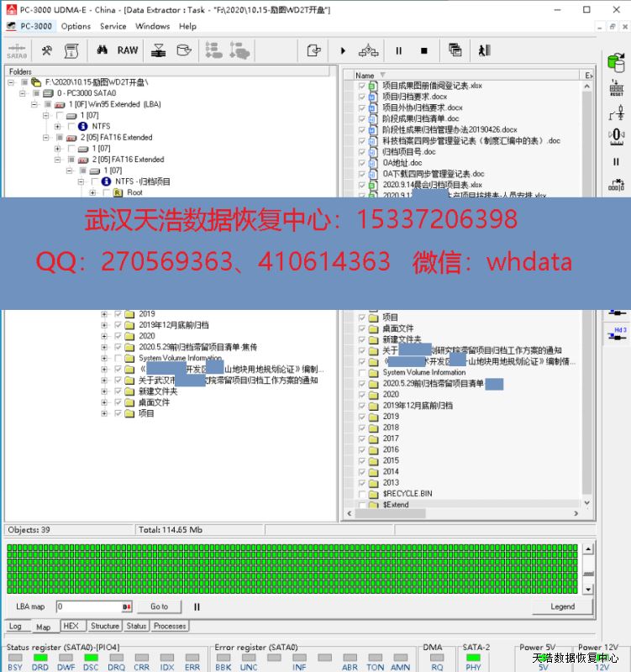Click the Go to button

point(159,606)
